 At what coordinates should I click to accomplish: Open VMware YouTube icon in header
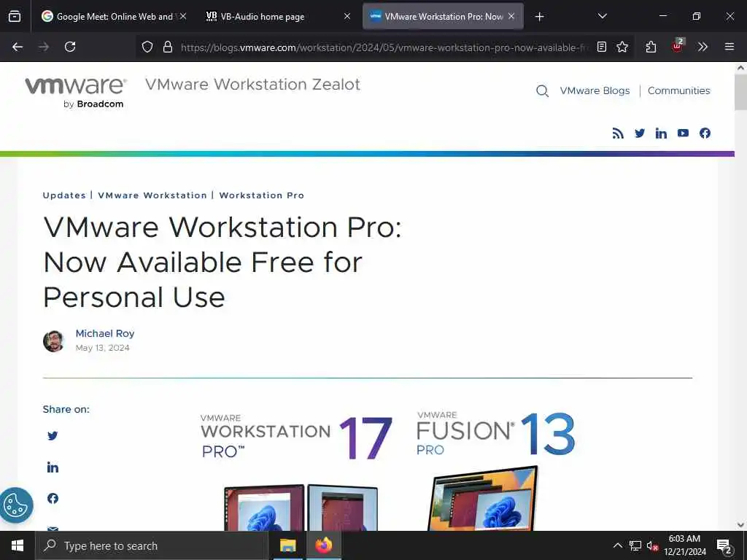coord(683,133)
